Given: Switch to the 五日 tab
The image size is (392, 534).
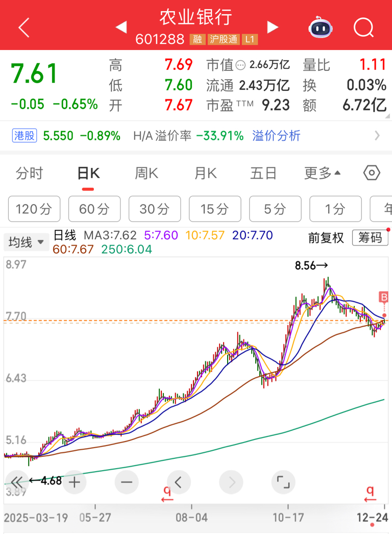Looking at the screenshot, I should (263, 173).
